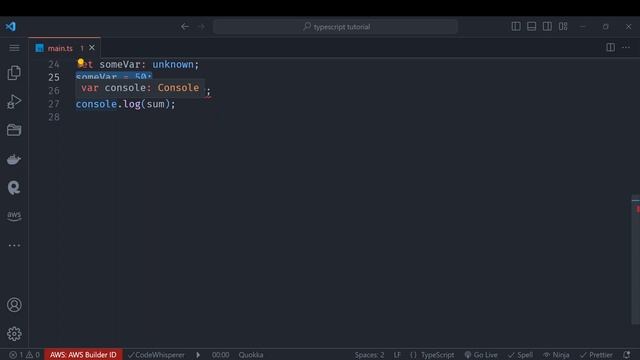Click the console hover tooltip
Image resolution: width=640 pixels, height=360 pixels.
coord(140,88)
